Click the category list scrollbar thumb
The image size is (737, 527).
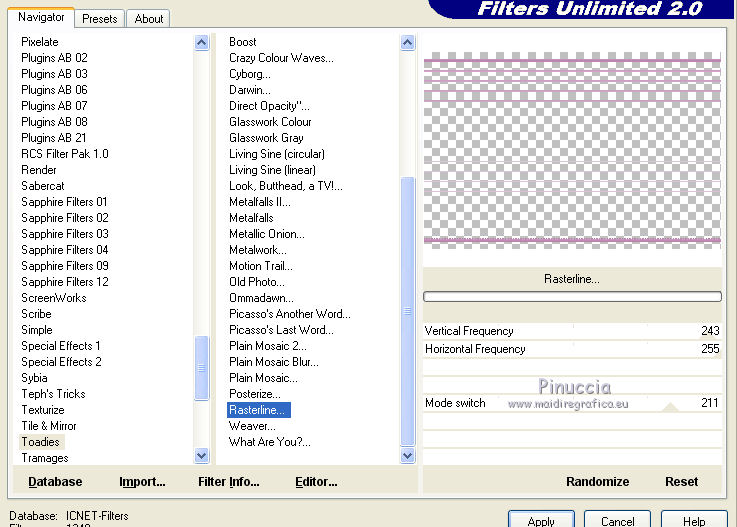pos(202,368)
